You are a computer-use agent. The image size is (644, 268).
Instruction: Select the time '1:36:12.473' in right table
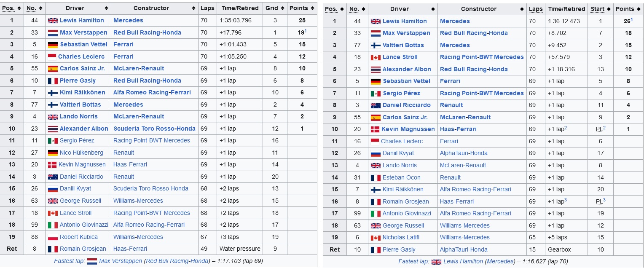click(564, 21)
